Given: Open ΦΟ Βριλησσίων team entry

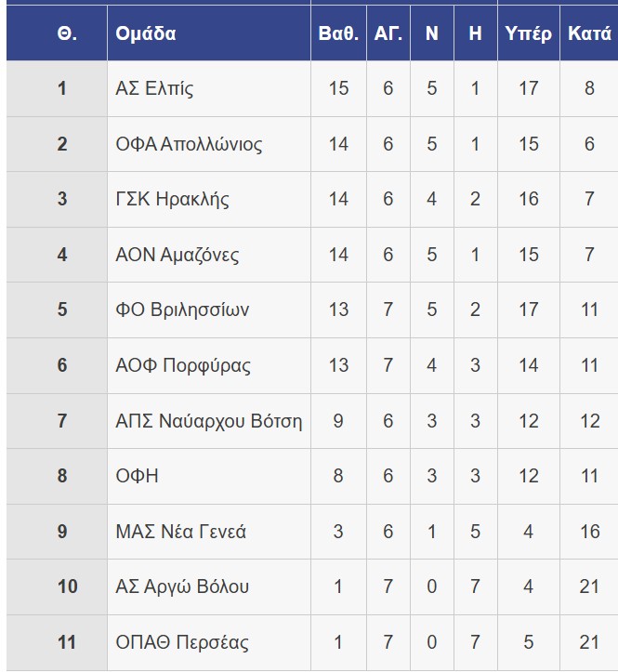Looking at the screenshot, I should pos(182,310).
